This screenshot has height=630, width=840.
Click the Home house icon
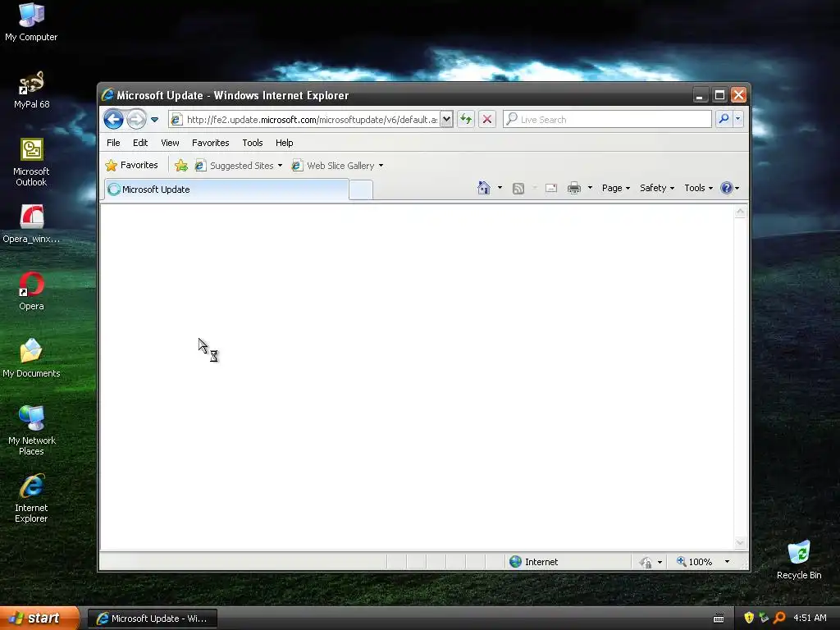coord(484,188)
